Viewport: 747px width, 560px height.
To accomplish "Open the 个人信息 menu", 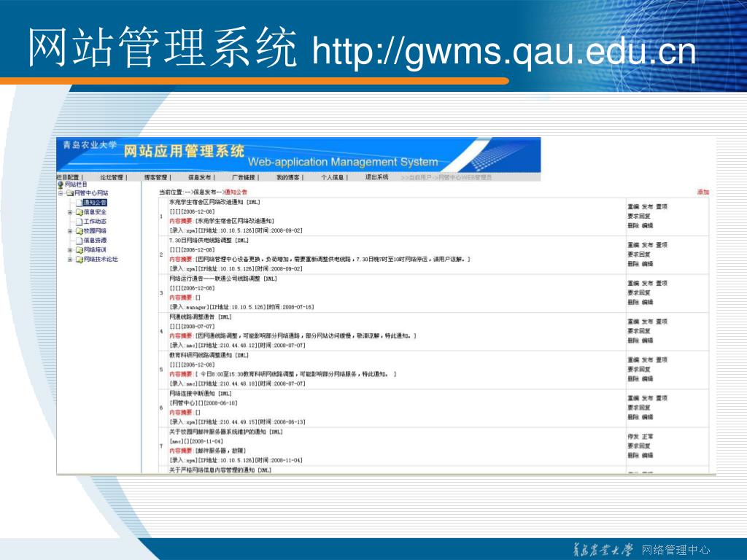I will (332, 177).
